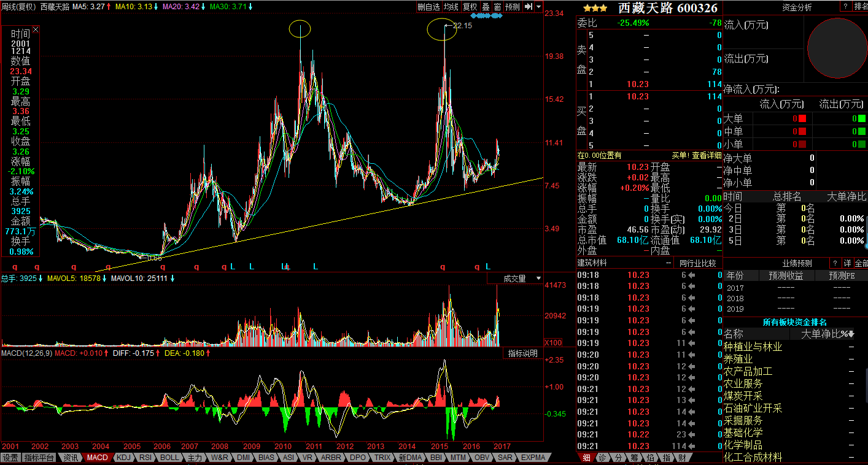Switch to the 主力 indicator tab
This screenshot has width=868, height=465.
click(x=195, y=458)
